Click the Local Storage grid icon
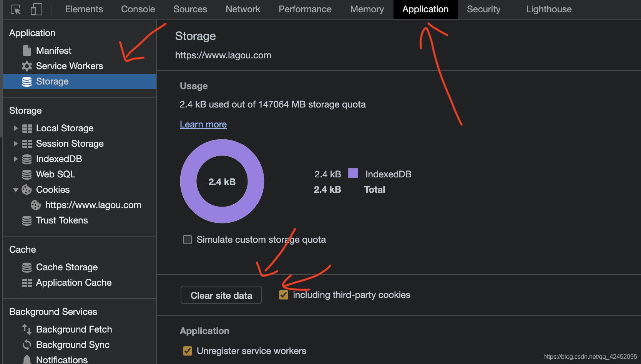Image resolution: width=641 pixels, height=364 pixels. click(x=27, y=128)
